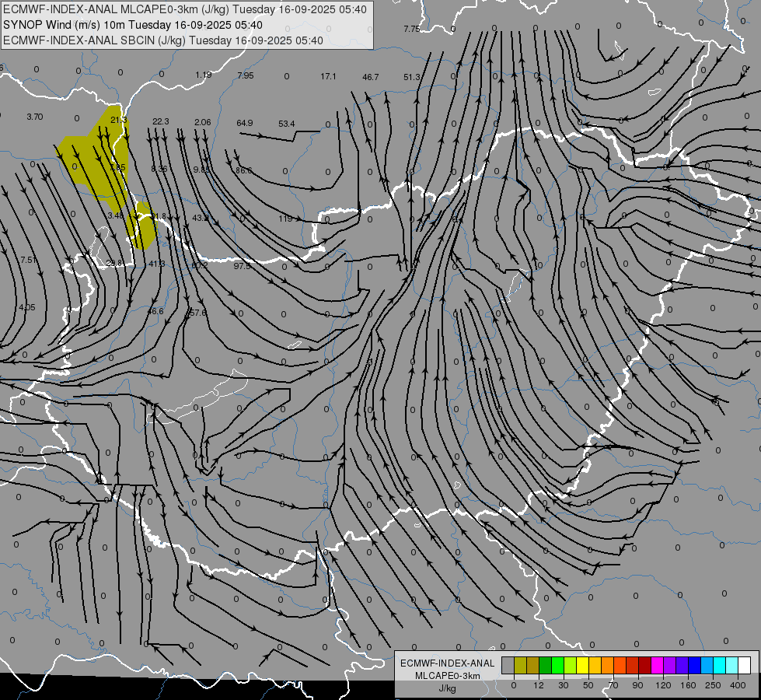Click the MLCAPE0-3km label in the legend
This screenshot has height=700, width=761.
448,676
